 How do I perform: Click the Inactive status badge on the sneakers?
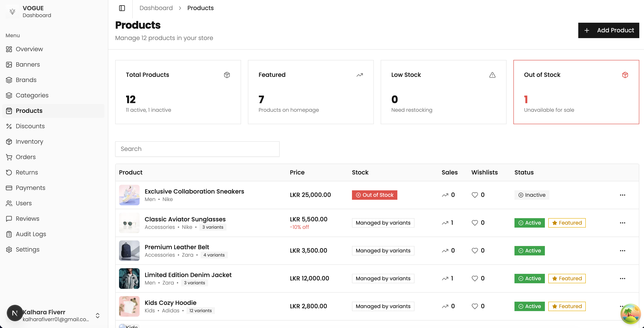[x=532, y=195]
